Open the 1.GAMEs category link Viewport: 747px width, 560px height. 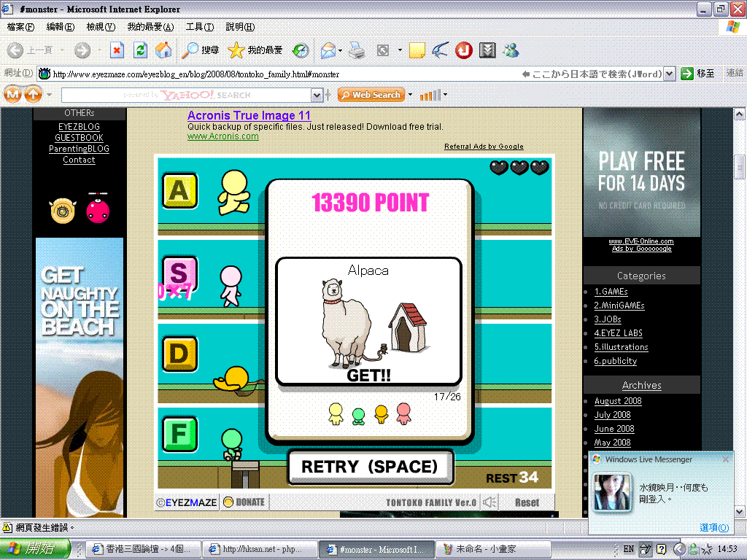tap(611, 292)
